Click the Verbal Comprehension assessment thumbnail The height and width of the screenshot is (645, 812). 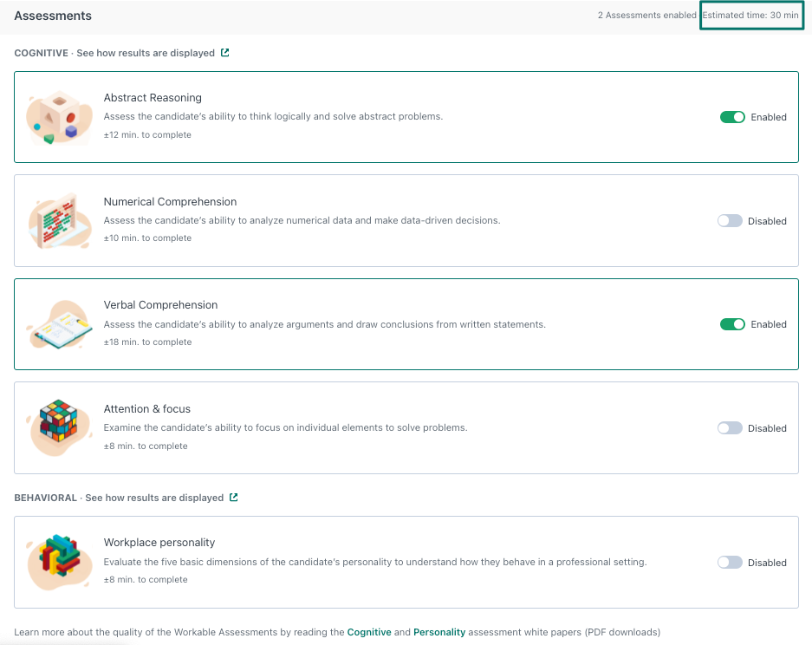(x=58, y=323)
